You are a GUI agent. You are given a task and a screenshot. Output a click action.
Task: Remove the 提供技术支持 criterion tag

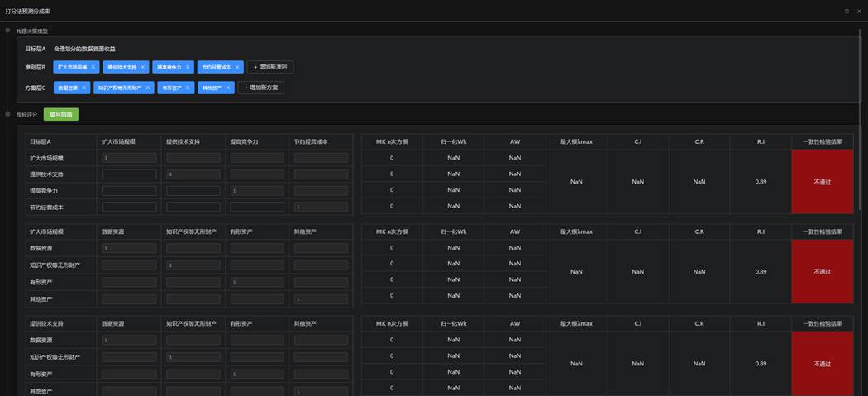(x=142, y=67)
